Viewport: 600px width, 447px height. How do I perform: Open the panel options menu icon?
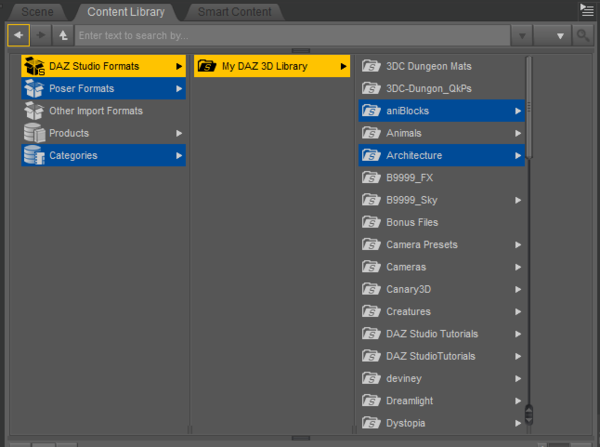(586, 10)
